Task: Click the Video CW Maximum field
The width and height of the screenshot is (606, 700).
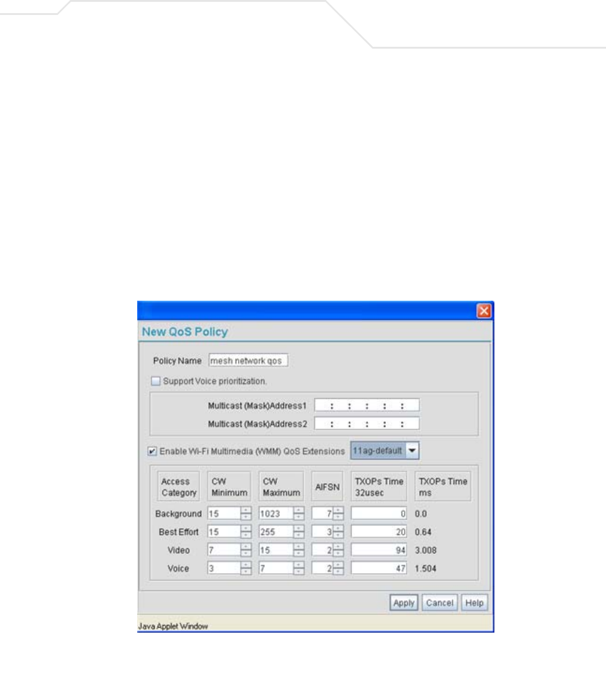Action: point(276,550)
